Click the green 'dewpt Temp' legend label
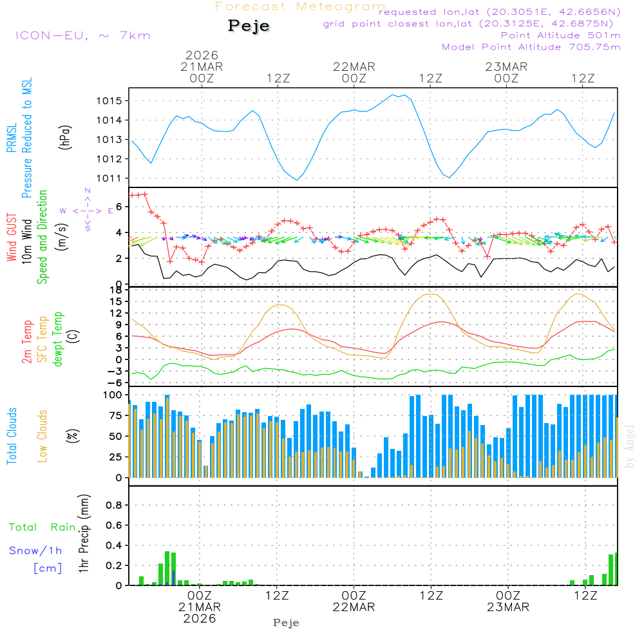Image resolution: width=644 pixels, height=644 pixels. coord(58,339)
